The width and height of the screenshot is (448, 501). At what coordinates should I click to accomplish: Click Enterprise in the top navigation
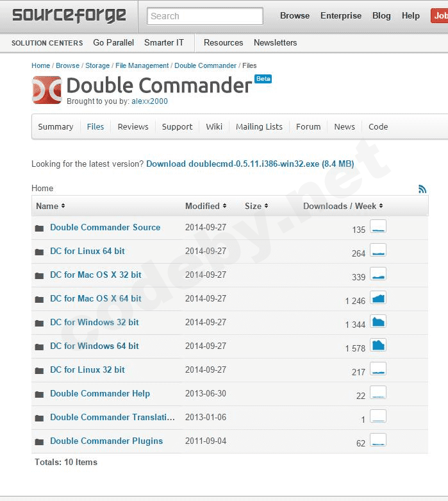pyautogui.click(x=341, y=15)
